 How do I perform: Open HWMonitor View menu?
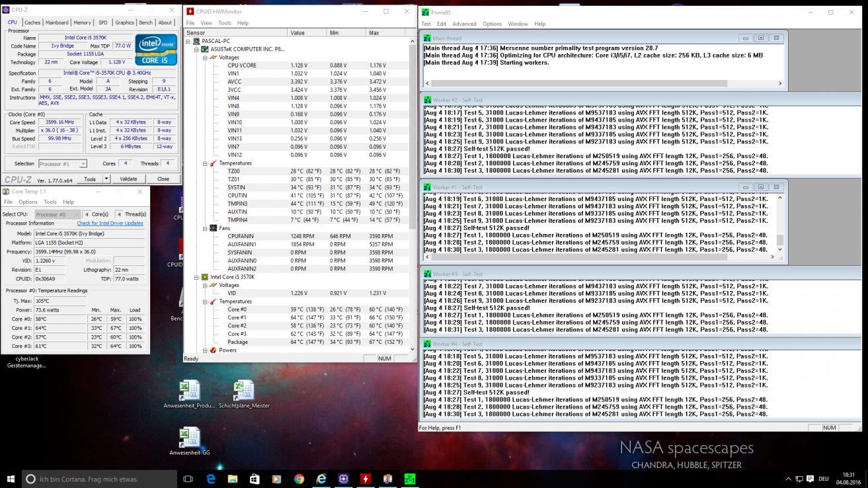click(x=206, y=23)
